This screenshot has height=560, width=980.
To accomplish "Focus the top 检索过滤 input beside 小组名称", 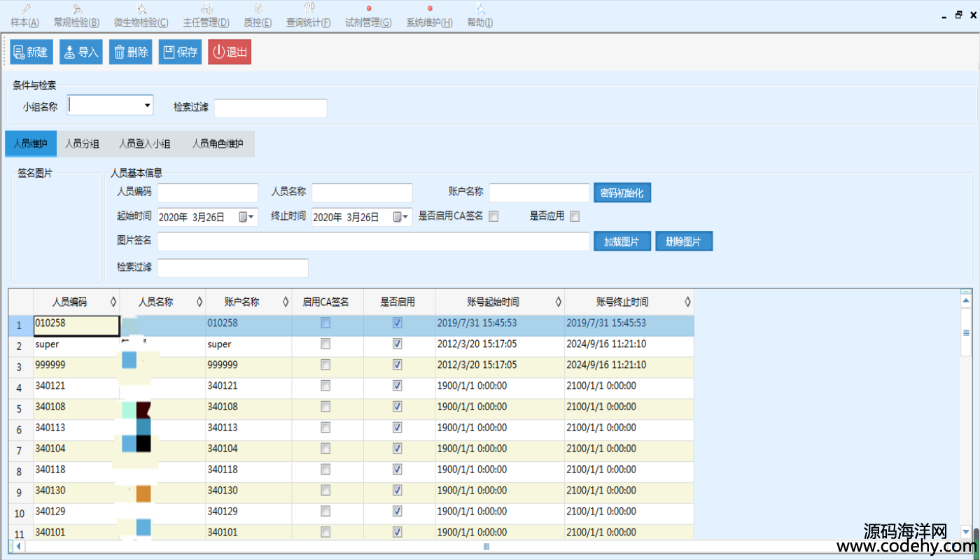I will pyautogui.click(x=270, y=108).
